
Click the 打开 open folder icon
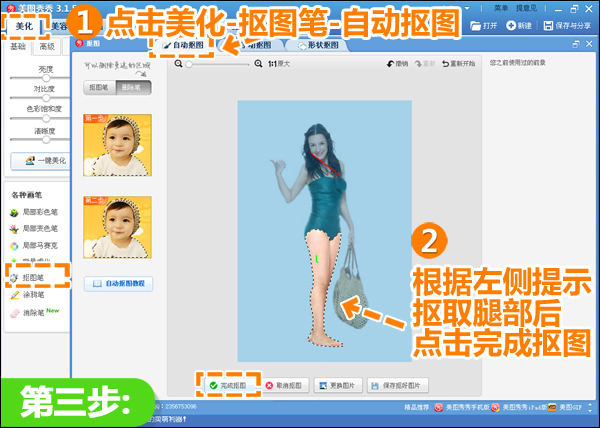click(484, 24)
